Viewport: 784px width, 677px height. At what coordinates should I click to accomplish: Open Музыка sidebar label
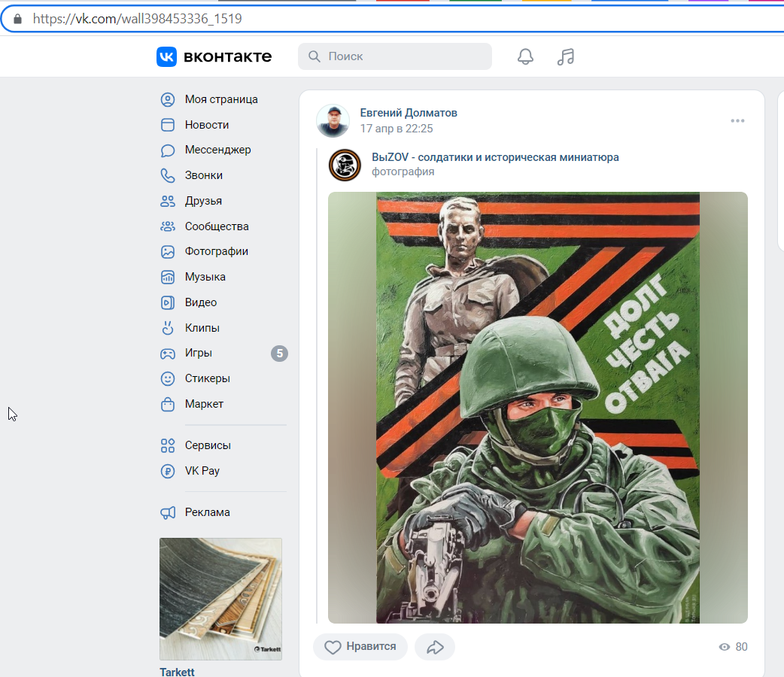205,277
